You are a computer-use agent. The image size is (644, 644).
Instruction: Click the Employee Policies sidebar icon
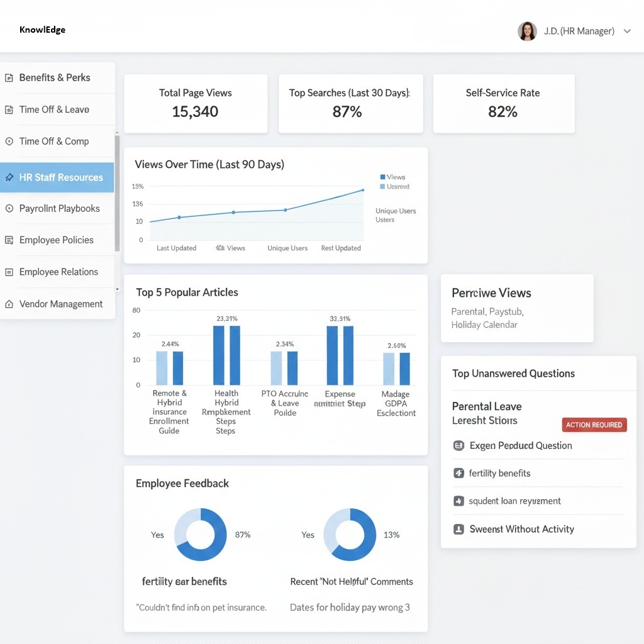coord(9,240)
